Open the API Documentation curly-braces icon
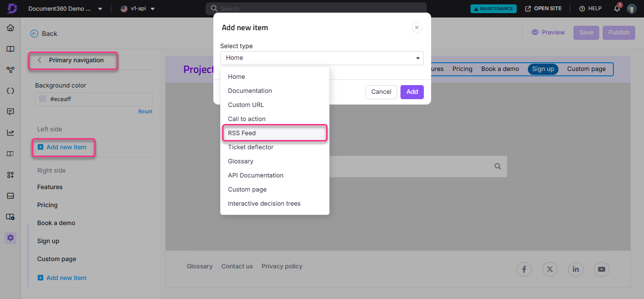The width and height of the screenshot is (644, 299). click(x=10, y=90)
